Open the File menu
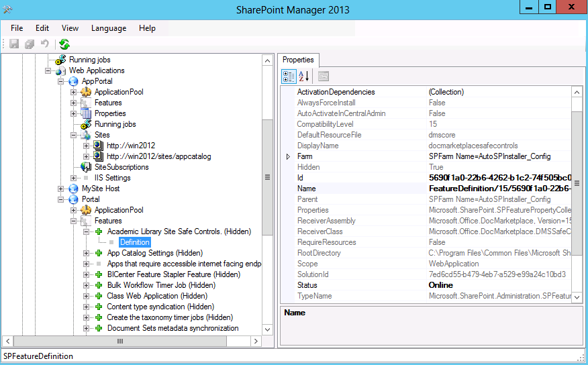Screen dimensions: 588x365 click(x=17, y=28)
